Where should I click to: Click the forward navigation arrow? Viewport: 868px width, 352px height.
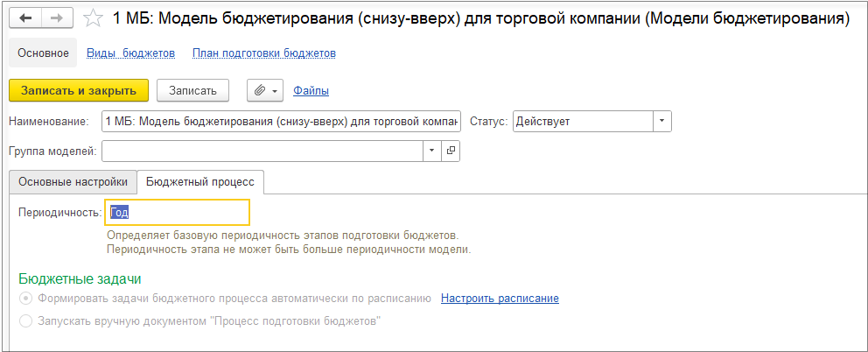pyautogui.click(x=57, y=18)
